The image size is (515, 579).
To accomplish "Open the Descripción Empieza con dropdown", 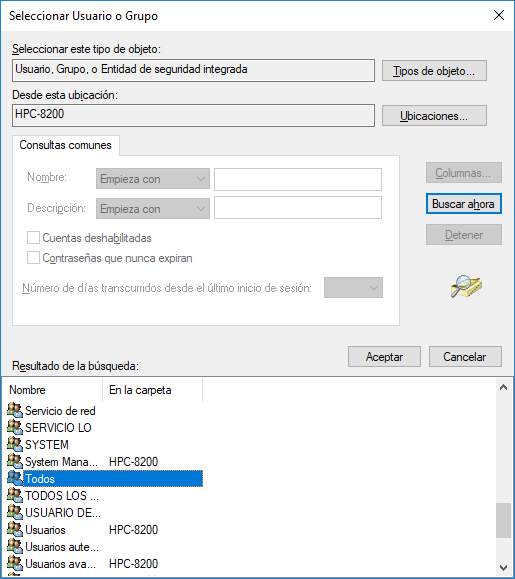I will tap(153, 209).
